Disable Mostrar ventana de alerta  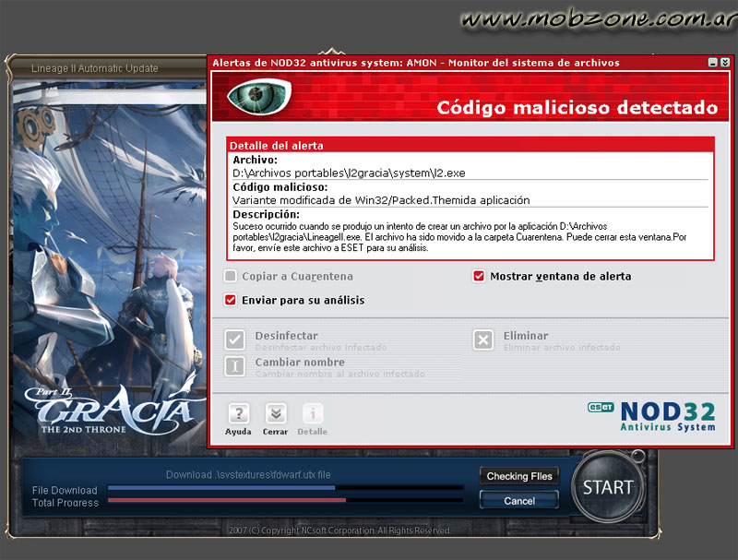pos(479,276)
